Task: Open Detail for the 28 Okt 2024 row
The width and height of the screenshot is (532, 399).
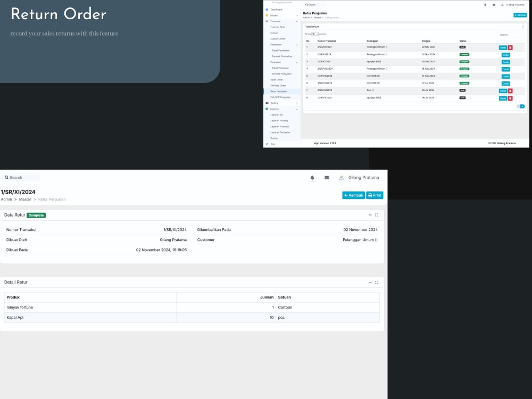Action: click(x=505, y=62)
